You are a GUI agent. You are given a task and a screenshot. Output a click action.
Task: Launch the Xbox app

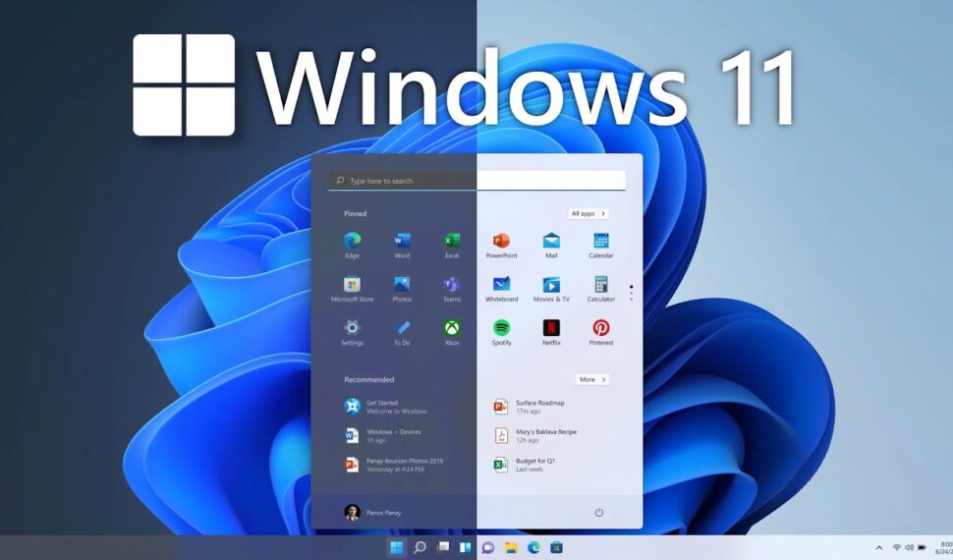(452, 328)
